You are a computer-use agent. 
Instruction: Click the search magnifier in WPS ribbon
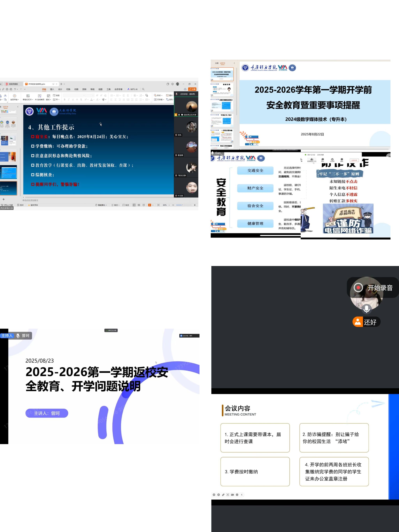(x=143, y=89)
